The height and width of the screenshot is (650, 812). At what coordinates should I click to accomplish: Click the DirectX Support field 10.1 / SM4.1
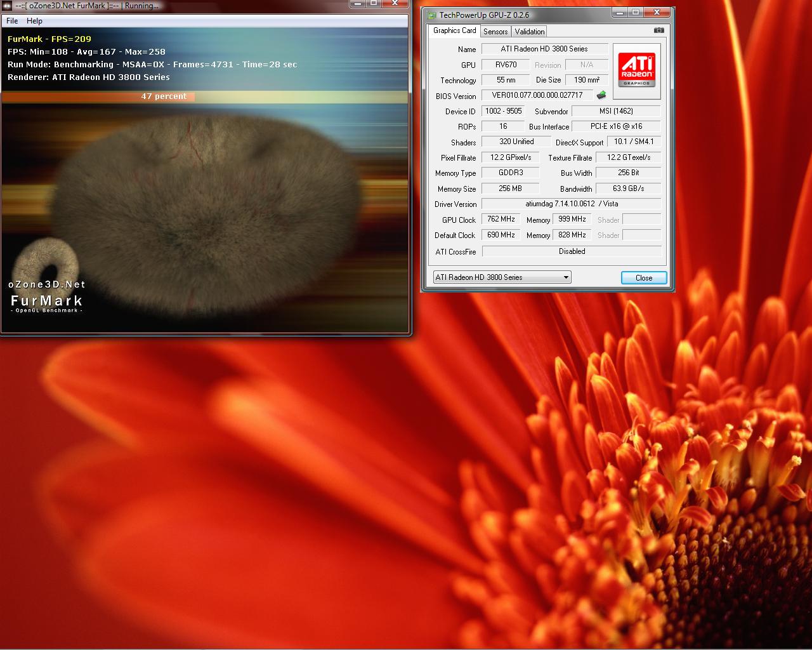(634, 142)
